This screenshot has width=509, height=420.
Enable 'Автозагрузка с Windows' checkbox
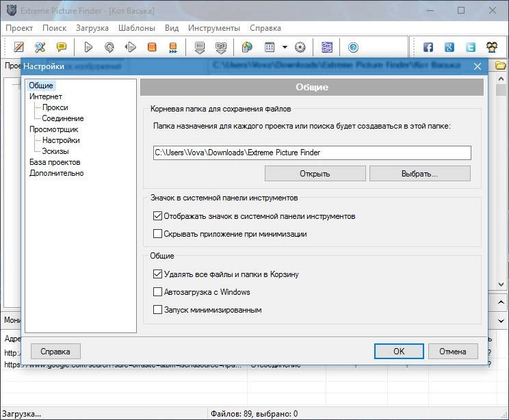157,292
